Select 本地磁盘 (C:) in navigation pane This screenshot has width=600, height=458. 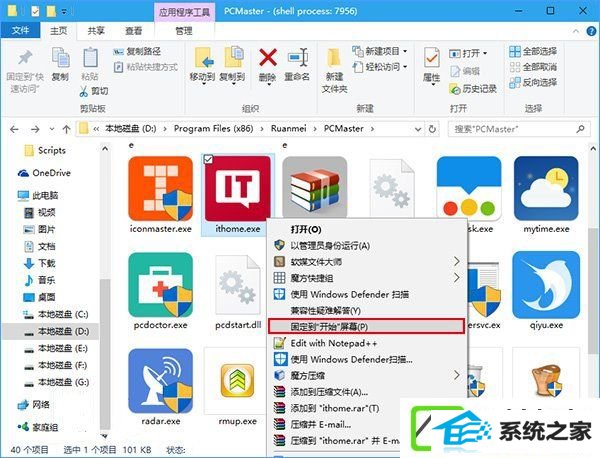(56, 315)
